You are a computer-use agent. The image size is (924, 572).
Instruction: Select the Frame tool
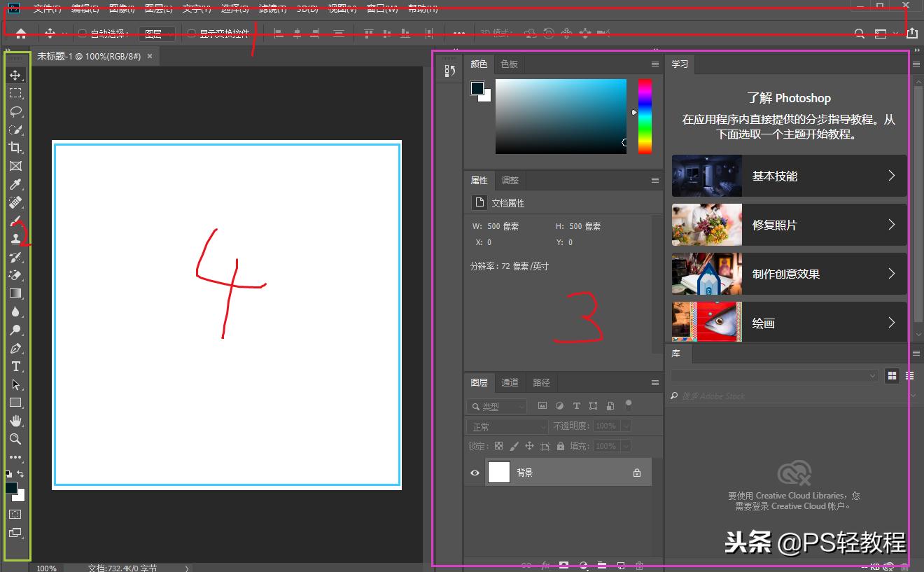pyautogui.click(x=15, y=166)
